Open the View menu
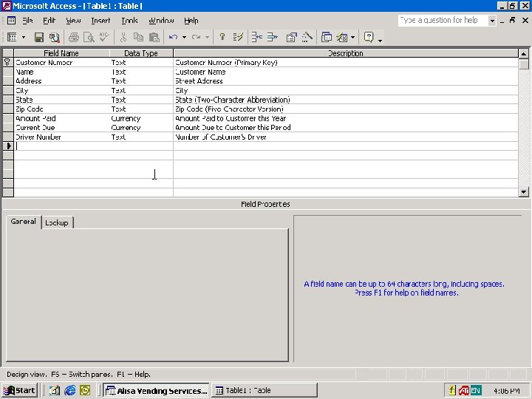 pyautogui.click(x=73, y=21)
